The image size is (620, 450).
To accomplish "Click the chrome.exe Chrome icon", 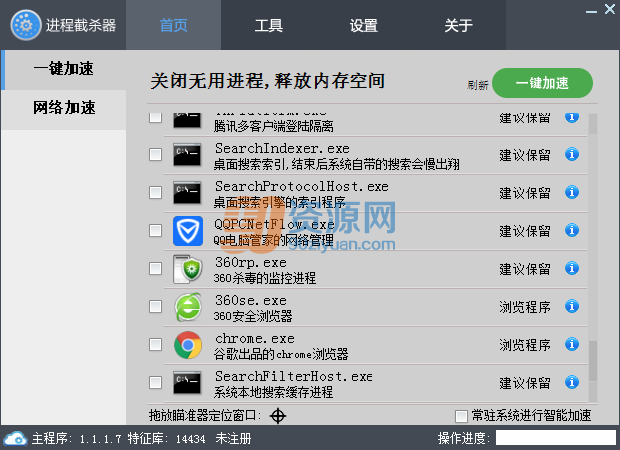I will [x=188, y=345].
